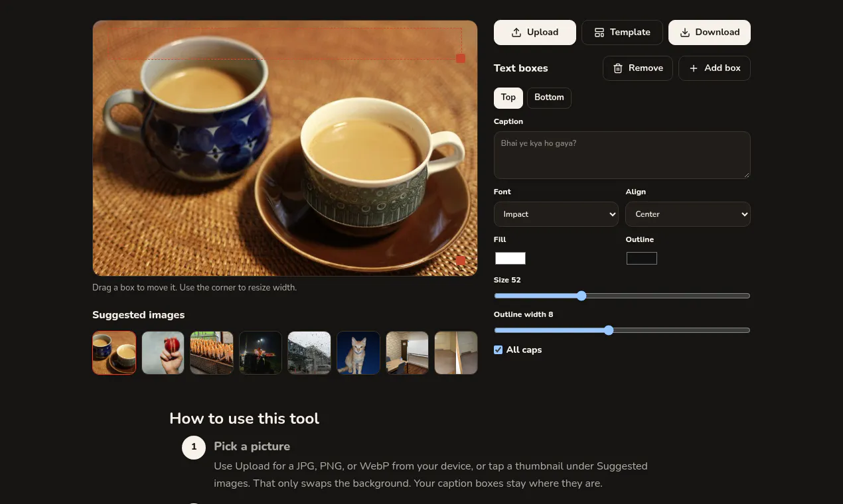Click the top text box resize handle
The width and height of the screenshot is (843, 504).
pos(461,59)
